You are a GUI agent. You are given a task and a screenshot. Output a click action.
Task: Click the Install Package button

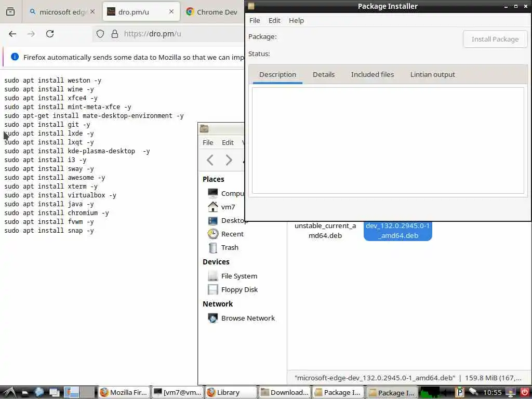coord(495,39)
